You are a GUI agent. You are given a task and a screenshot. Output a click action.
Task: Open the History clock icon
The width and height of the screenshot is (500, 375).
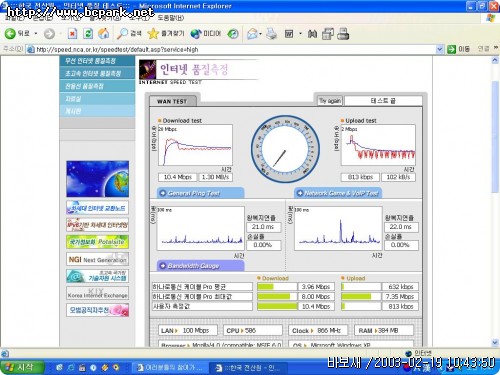233,34
